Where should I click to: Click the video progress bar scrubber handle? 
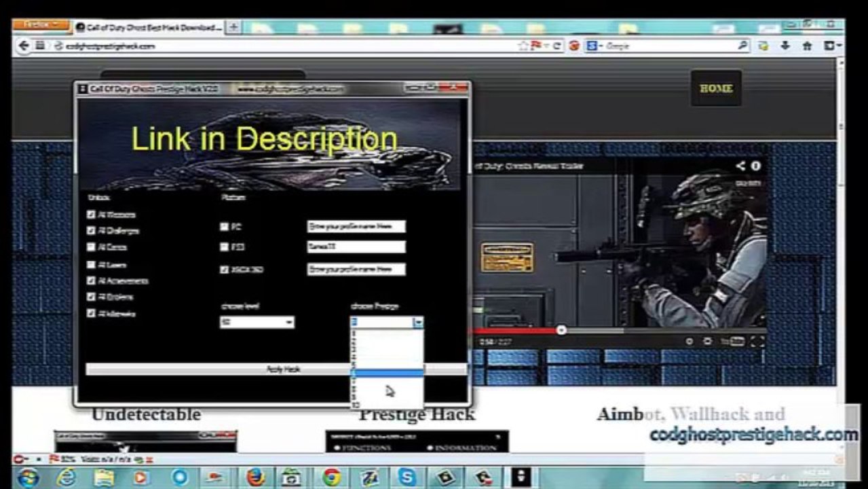[561, 330]
